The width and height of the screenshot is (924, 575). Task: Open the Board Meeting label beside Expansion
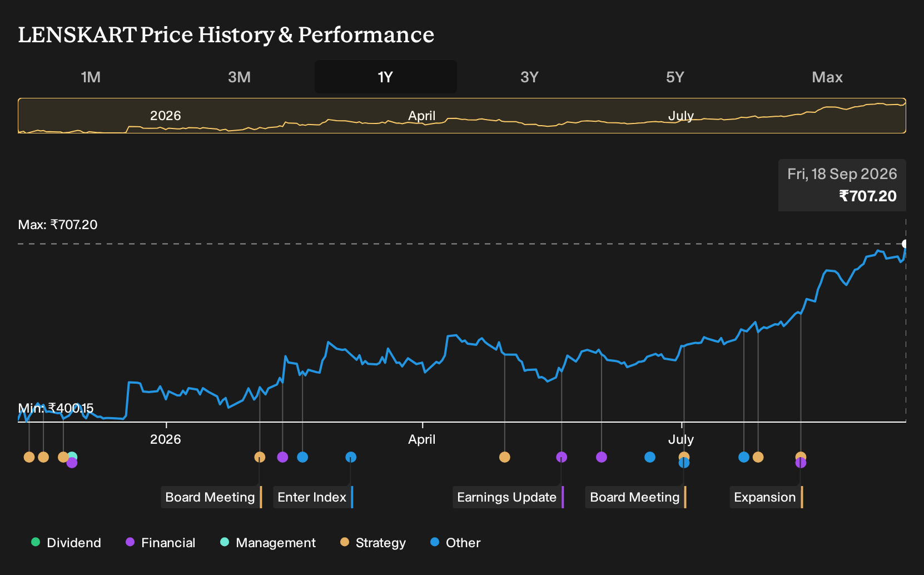click(636, 497)
